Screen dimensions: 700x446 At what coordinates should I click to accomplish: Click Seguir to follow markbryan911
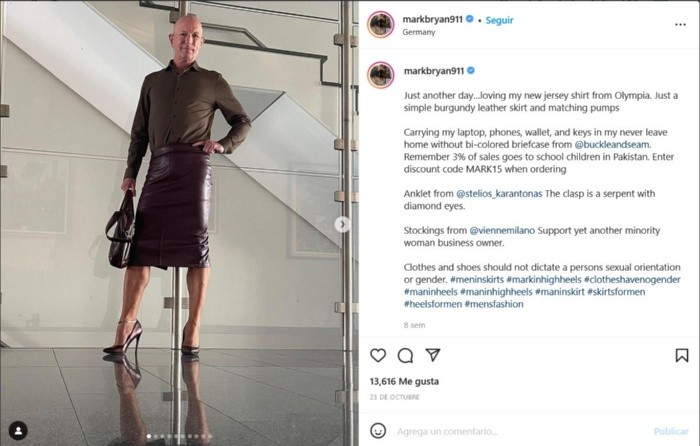[x=499, y=20]
